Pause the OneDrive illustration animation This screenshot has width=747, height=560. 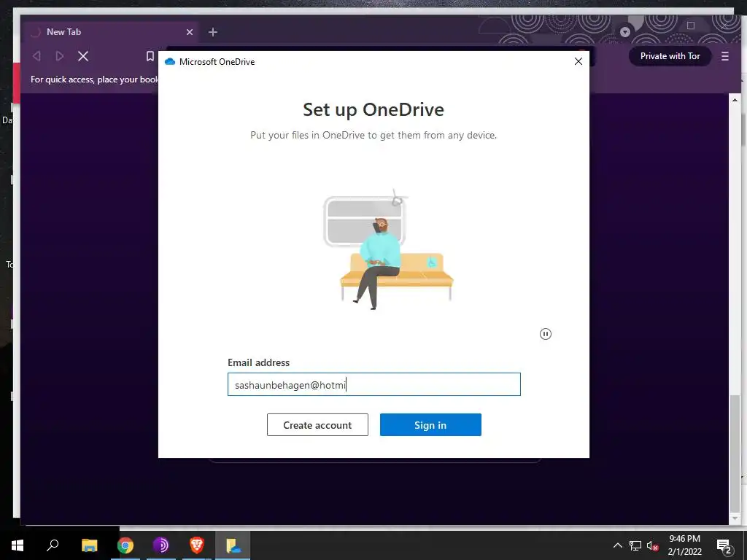click(546, 334)
